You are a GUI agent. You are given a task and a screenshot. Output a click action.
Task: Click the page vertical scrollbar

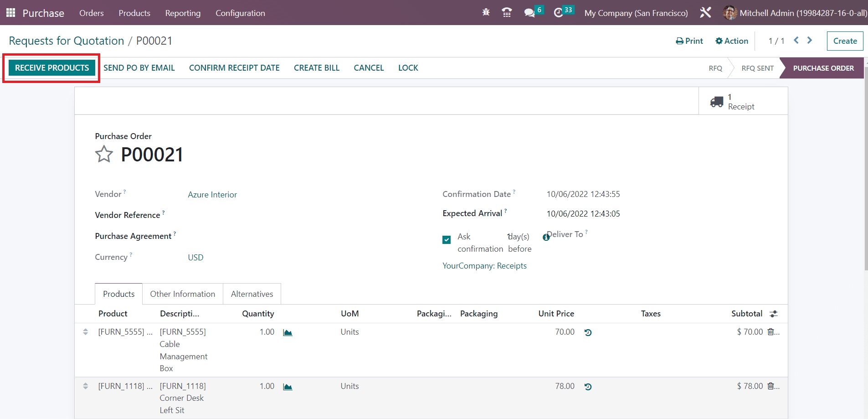pyautogui.click(x=866, y=169)
